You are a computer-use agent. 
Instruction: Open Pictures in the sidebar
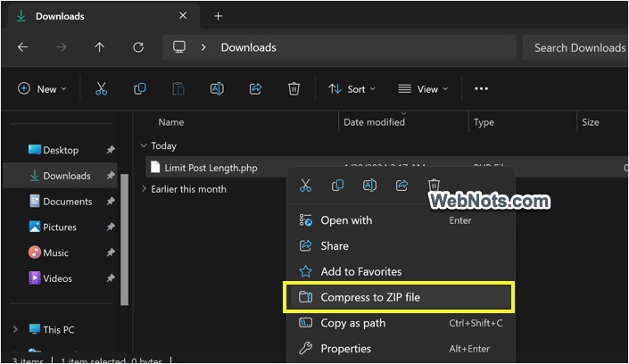click(60, 227)
